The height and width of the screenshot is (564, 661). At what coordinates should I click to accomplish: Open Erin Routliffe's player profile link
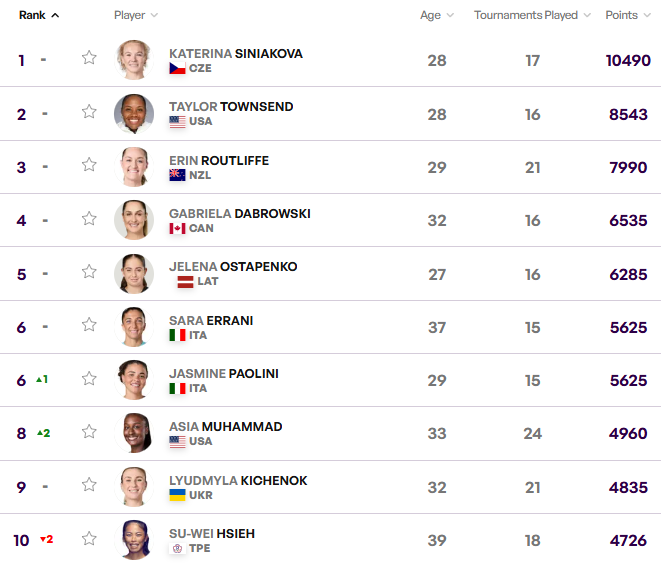coord(219,160)
